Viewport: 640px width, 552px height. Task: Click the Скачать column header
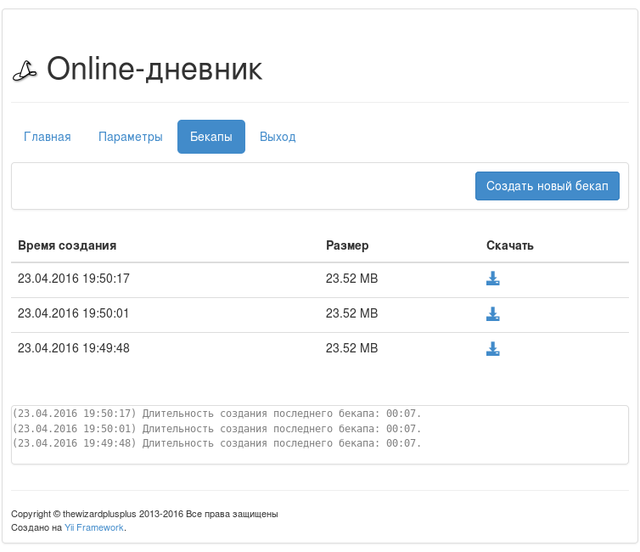(510, 245)
